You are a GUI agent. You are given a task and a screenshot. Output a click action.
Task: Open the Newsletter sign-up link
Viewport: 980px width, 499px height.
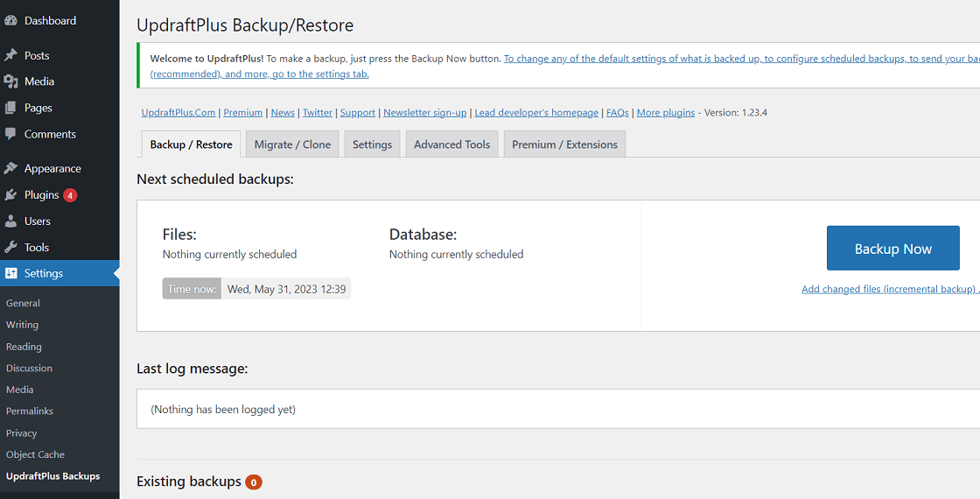pyautogui.click(x=425, y=113)
